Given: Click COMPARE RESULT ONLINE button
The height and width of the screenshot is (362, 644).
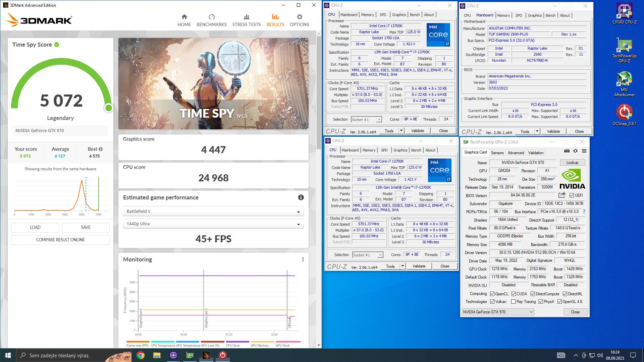Looking at the screenshot, I should click(60, 240).
